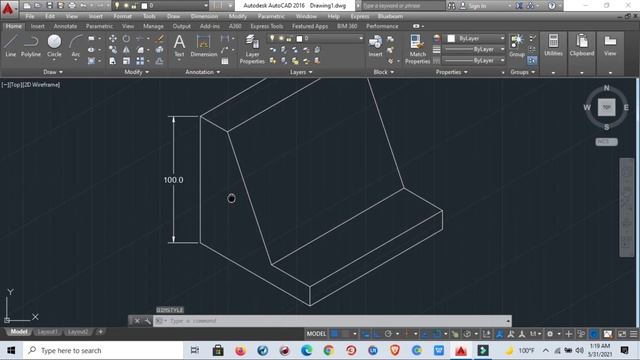Image resolution: width=640 pixels, height=360 pixels.
Task: Open the Express Tools ribbon tab
Action: click(x=267, y=26)
